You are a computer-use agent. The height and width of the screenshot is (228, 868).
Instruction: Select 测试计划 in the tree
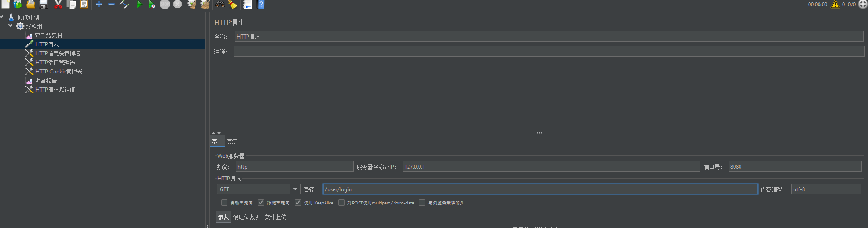(28, 17)
